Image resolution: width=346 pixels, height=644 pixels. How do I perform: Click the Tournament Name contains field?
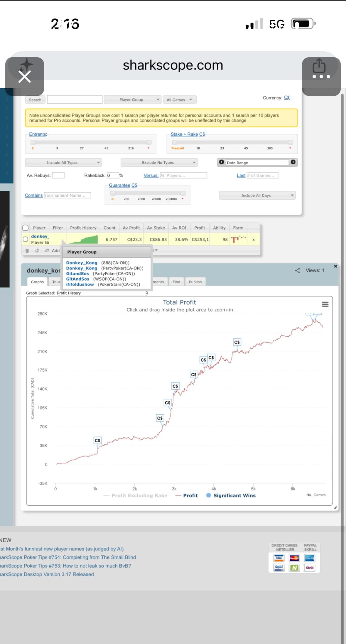tap(67, 195)
